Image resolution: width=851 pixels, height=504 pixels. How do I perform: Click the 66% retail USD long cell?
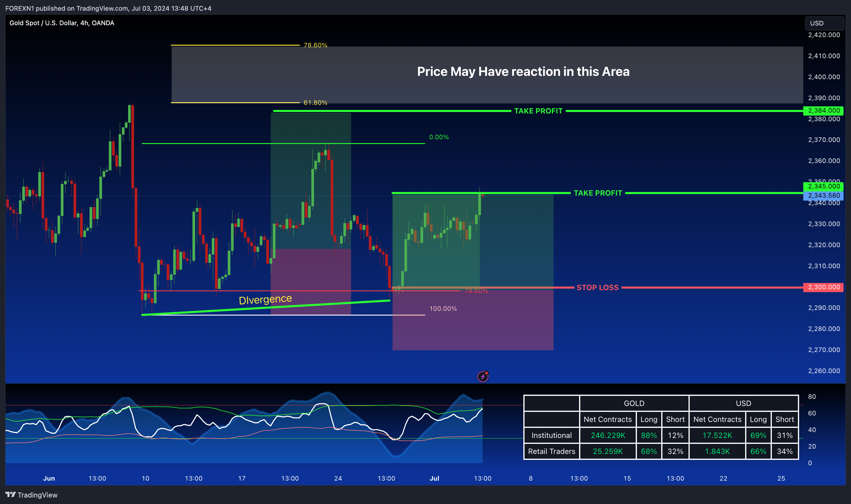[758, 451]
